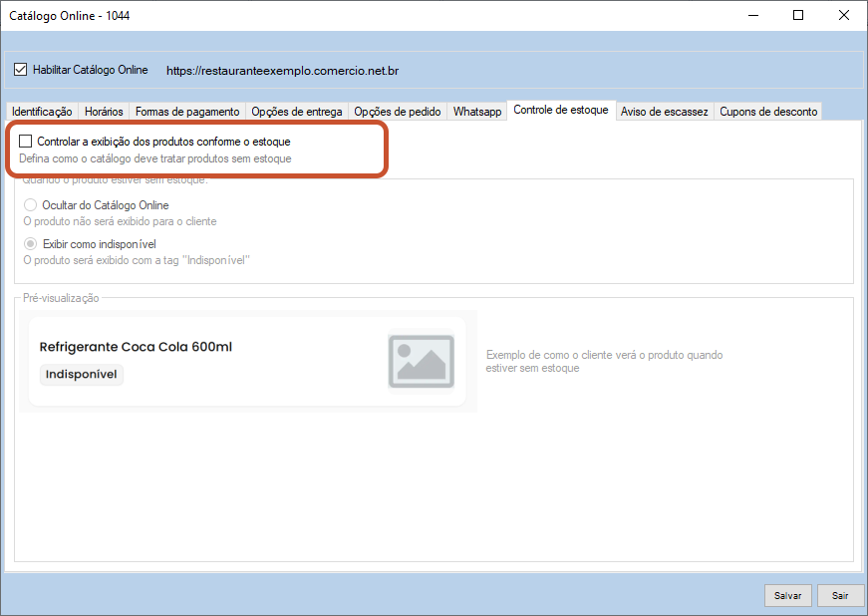Viewport: 868px width, 616px height.
Task: Click the Indisponível tag in preview
Action: (x=82, y=374)
